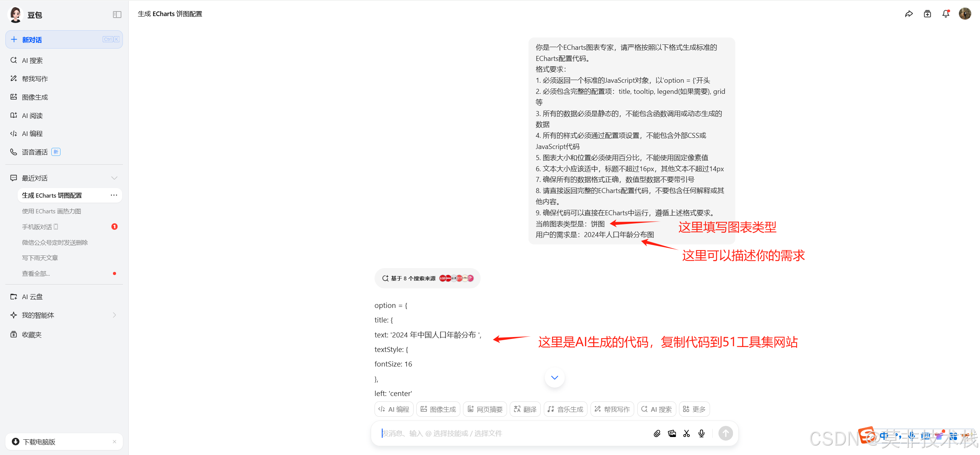980x455 pixels.
Task: Click the add-to-favorites icon in header
Action: coord(927,14)
